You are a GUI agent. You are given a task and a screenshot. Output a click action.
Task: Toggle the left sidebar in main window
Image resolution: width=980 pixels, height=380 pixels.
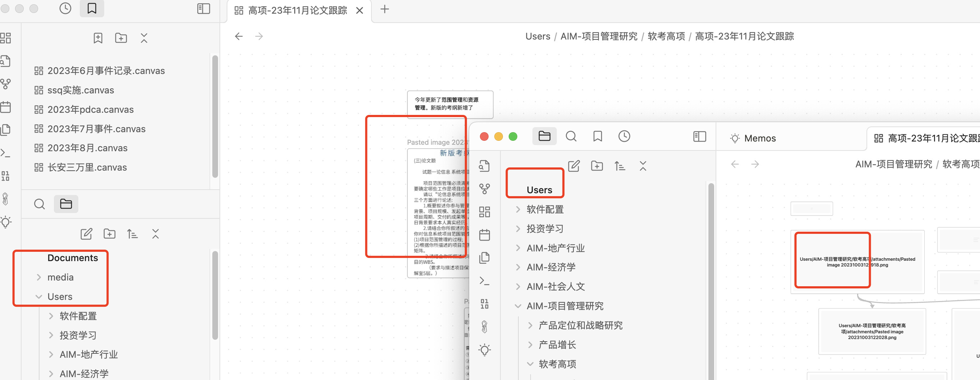coord(204,8)
